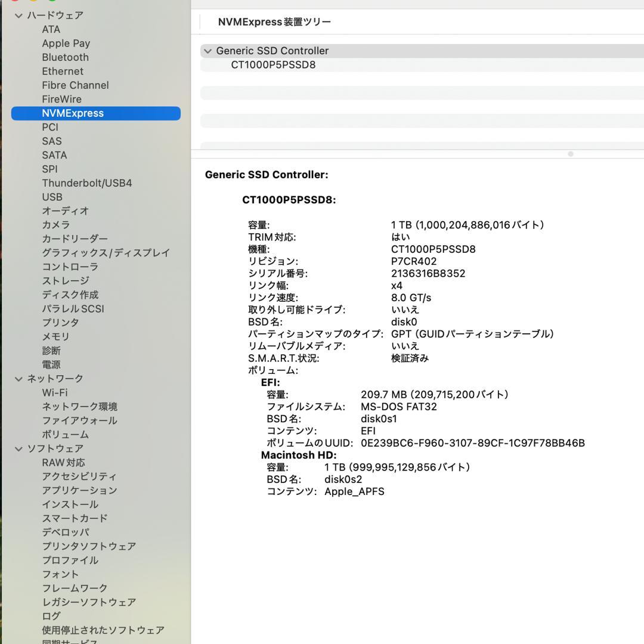Collapse the ネットワーク section
644x644 pixels.
point(18,378)
